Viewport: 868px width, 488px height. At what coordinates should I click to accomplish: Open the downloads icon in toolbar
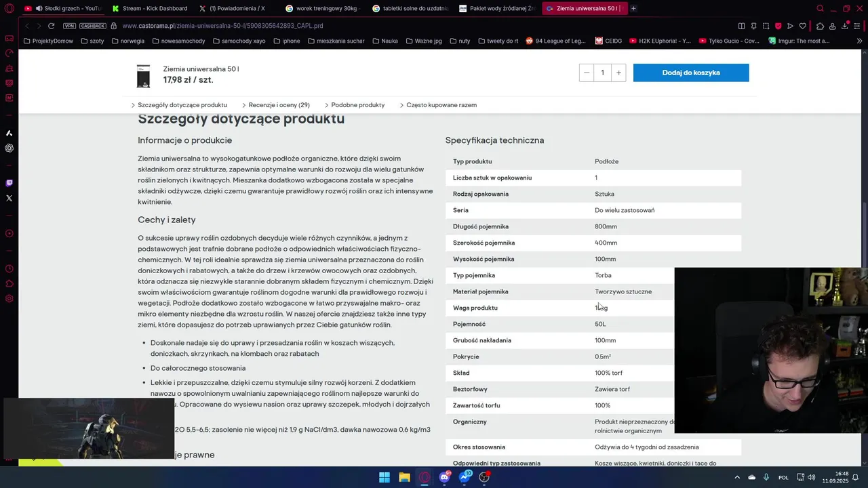pos(845,26)
